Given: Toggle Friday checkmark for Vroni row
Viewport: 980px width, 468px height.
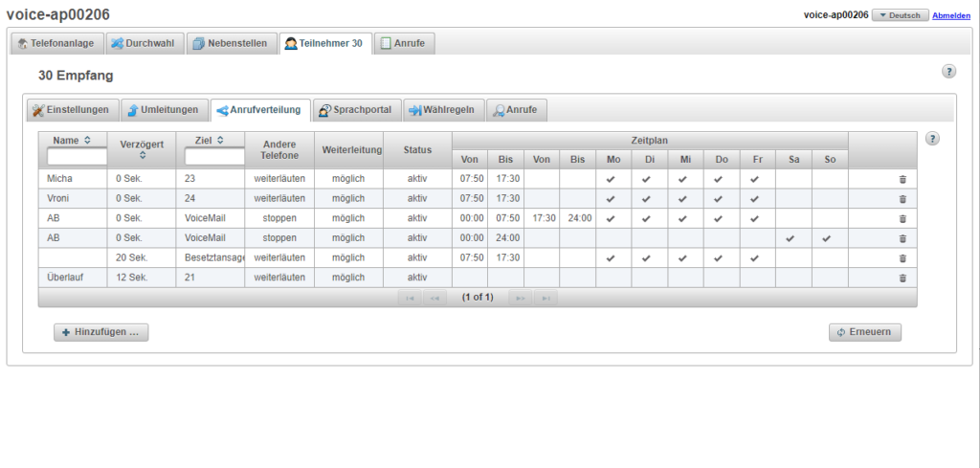Looking at the screenshot, I should point(756,199).
